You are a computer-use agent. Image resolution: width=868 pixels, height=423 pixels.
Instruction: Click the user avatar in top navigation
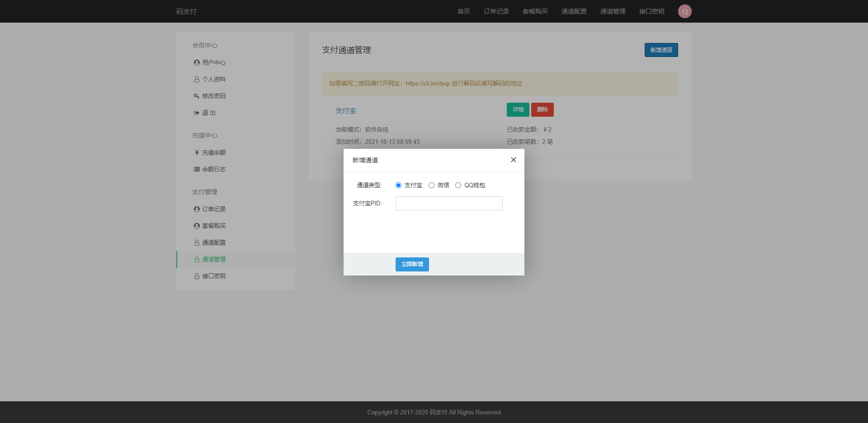coord(684,11)
